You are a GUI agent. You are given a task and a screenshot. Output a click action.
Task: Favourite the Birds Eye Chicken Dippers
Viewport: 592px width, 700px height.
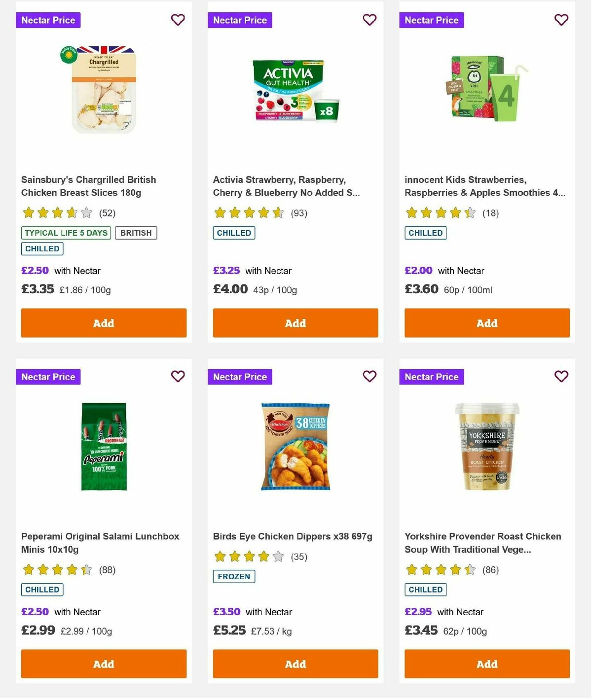(369, 376)
